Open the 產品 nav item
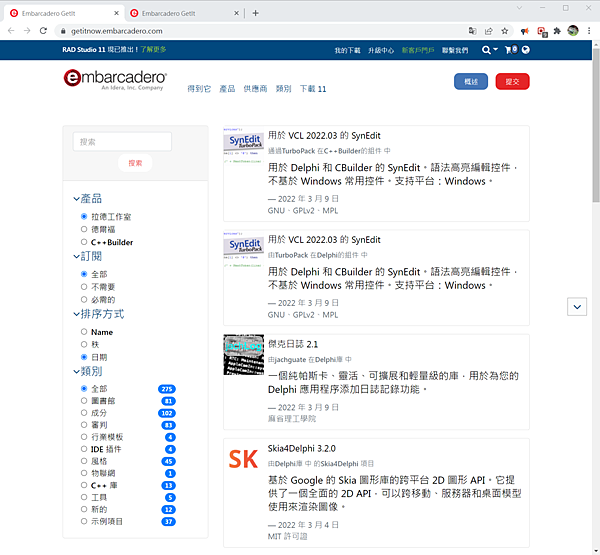600x555 pixels. click(x=227, y=89)
